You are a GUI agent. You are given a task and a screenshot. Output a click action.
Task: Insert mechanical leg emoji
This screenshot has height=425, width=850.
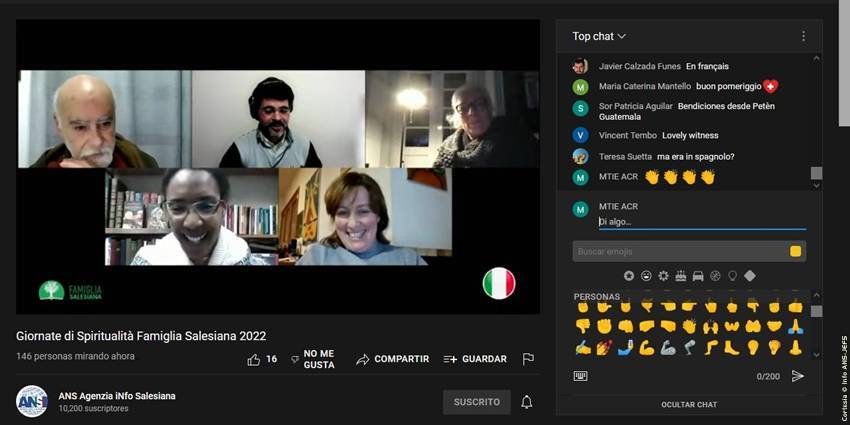click(x=689, y=347)
